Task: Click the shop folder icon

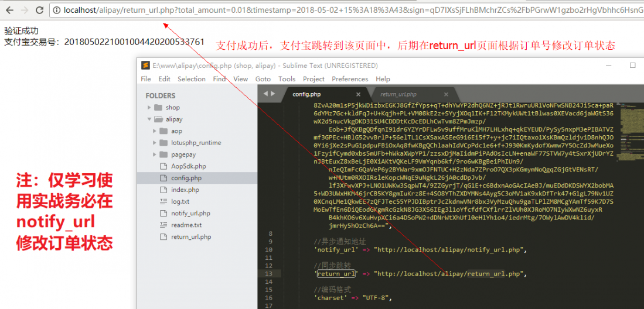Action: [x=158, y=108]
